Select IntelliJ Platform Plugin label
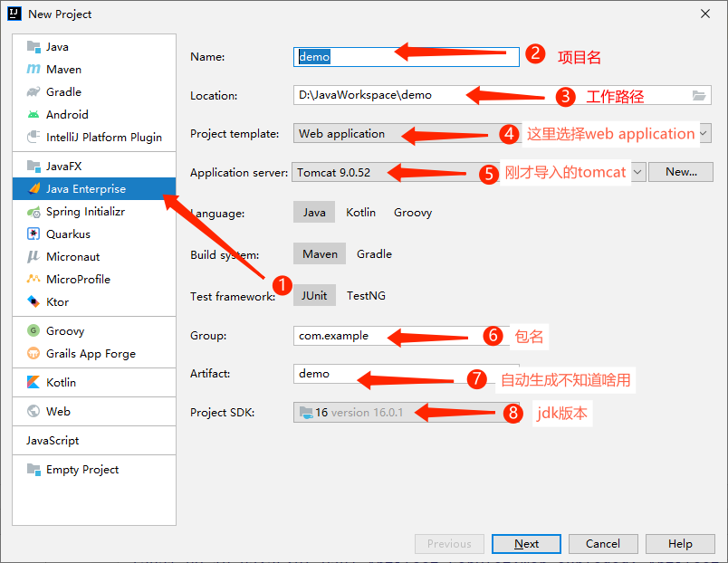The image size is (728, 563). (104, 138)
